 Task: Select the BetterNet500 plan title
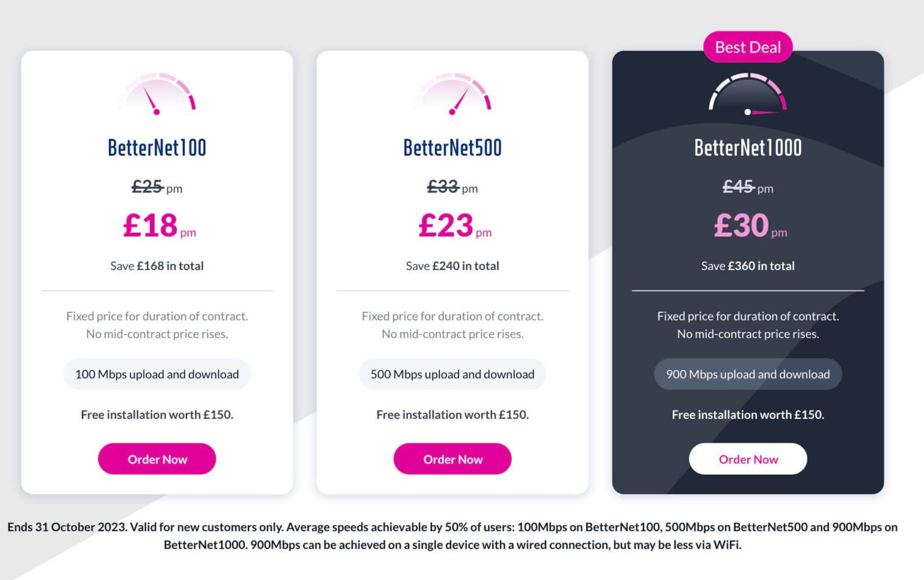(452, 146)
